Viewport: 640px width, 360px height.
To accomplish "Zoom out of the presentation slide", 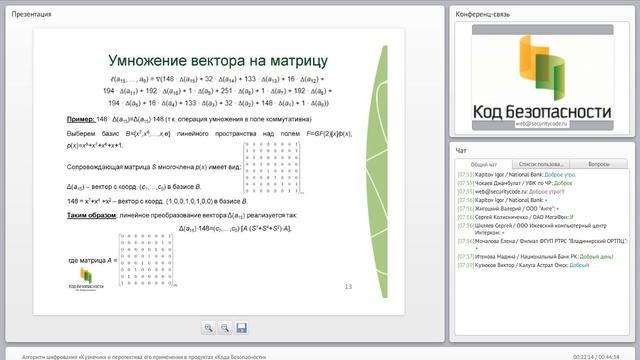I will pos(224,328).
